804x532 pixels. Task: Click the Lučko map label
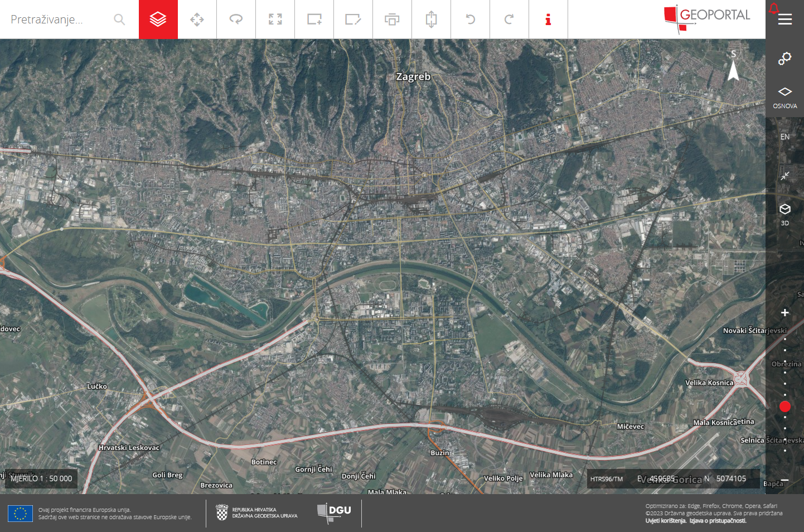click(97, 386)
